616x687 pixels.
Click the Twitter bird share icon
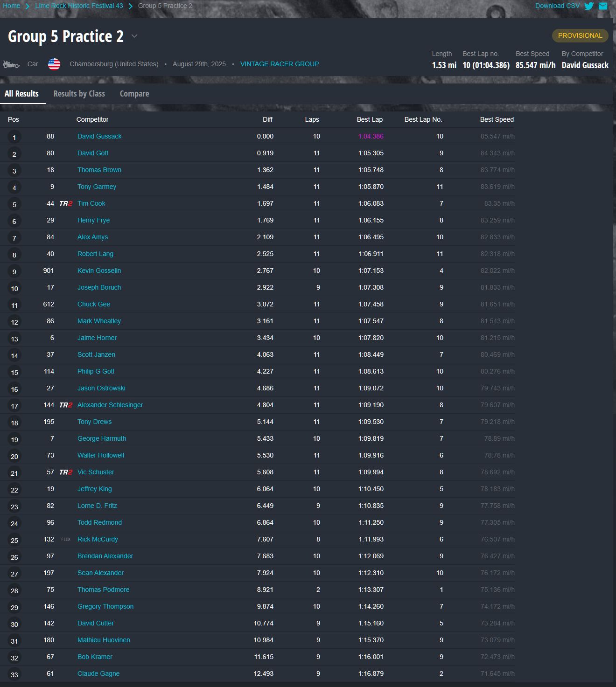pos(589,6)
